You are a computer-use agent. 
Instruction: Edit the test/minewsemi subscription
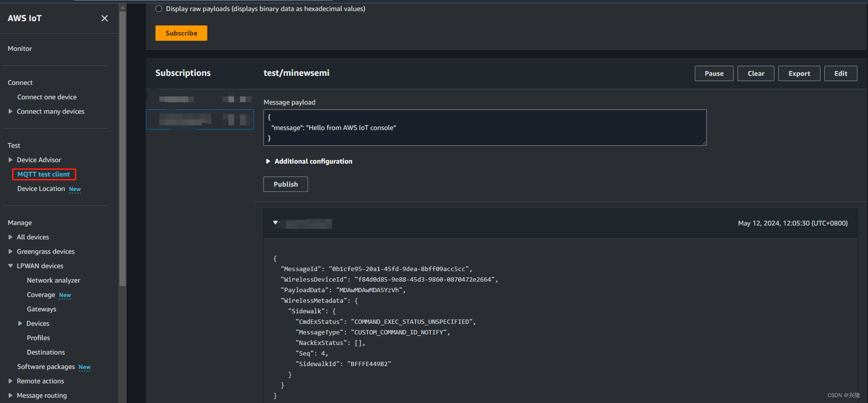tap(841, 73)
